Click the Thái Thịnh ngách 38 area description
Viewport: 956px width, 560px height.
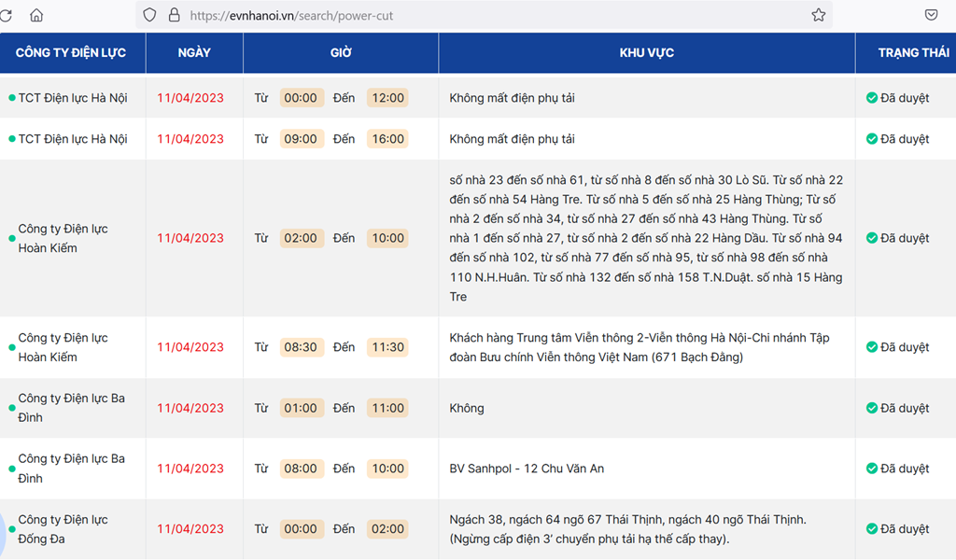(628, 529)
